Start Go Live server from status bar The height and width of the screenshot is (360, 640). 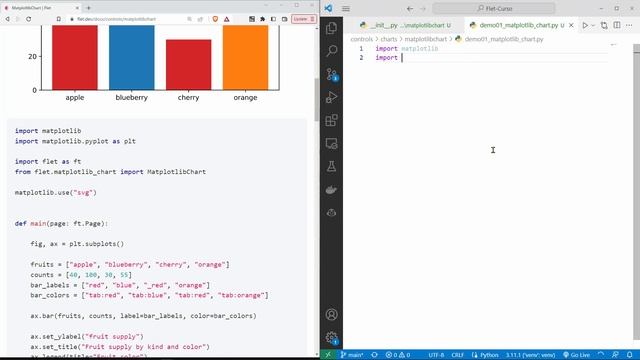point(576,355)
